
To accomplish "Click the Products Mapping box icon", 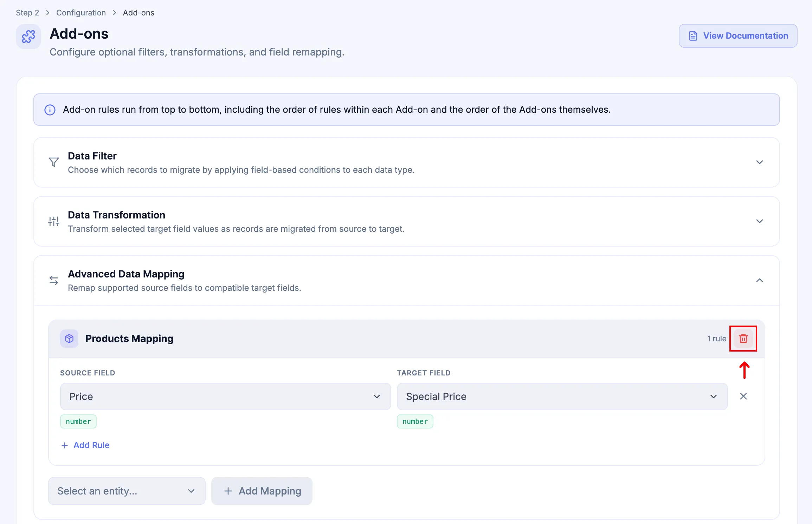I will click(69, 339).
